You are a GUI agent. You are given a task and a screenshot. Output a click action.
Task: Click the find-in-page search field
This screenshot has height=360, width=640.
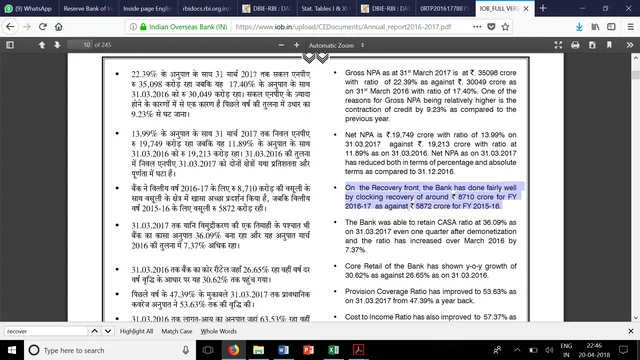pyautogui.click(x=46, y=331)
